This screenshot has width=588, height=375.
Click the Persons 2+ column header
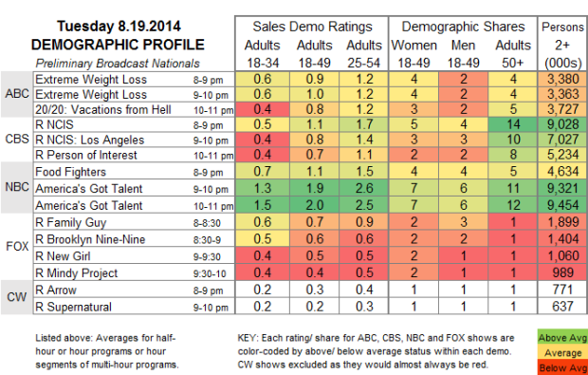pos(562,45)
